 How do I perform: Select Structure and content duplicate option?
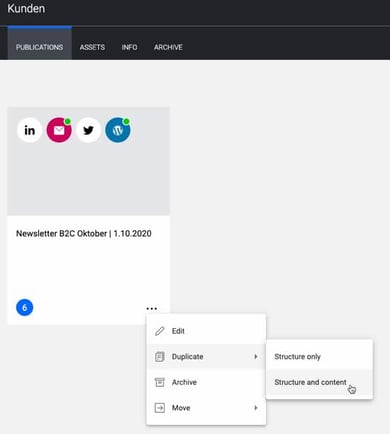point(319,382)
